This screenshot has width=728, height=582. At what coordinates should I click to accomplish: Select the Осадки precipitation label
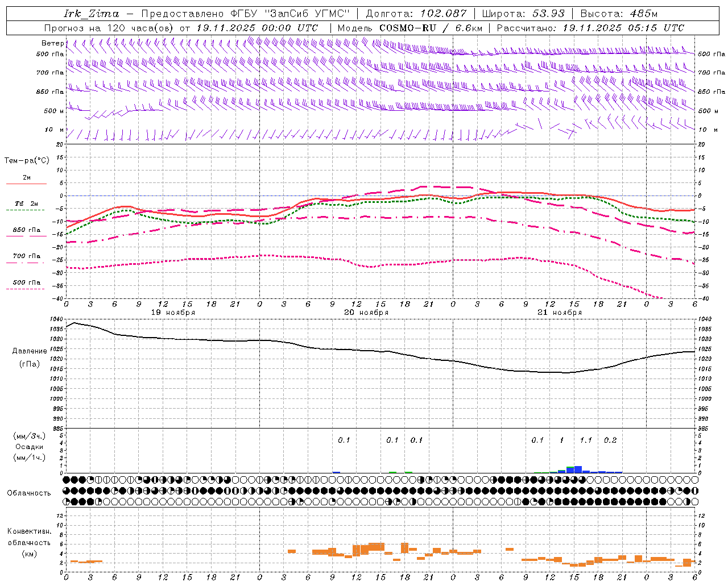pyautogui.click(x=30, y=447)
